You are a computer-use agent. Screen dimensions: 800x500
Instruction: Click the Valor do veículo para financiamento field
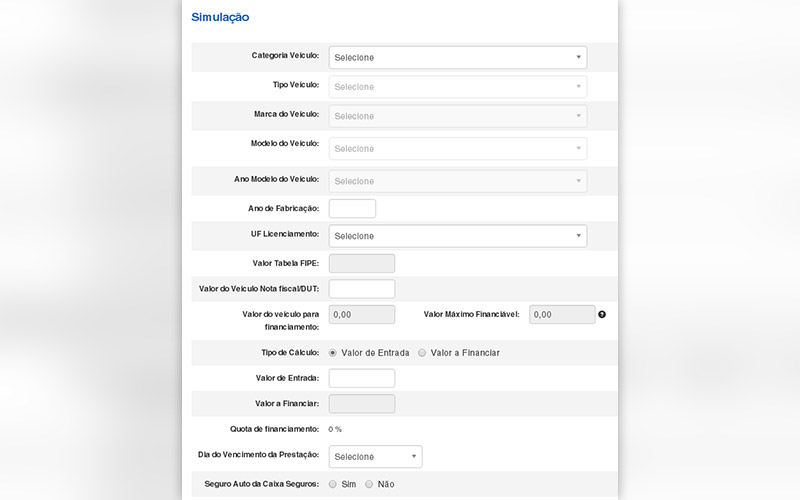tap(361, 315)
